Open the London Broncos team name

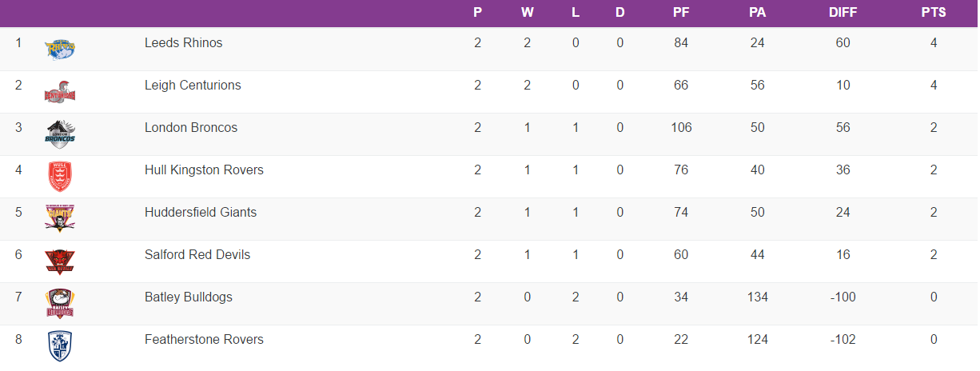tap(190, 128)
